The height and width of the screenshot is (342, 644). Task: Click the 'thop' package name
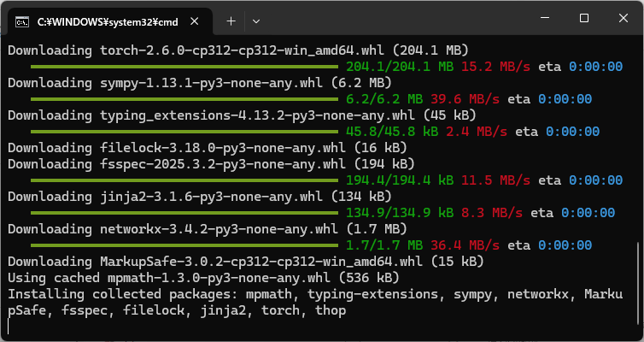coord(331,310)
